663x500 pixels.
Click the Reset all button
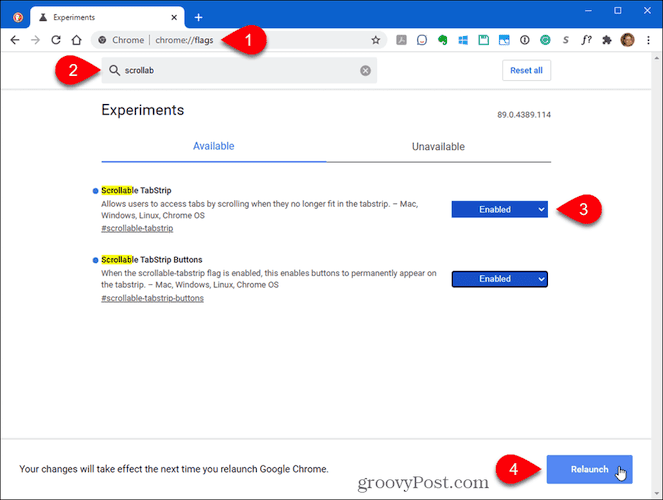click(x=526, y=70)
